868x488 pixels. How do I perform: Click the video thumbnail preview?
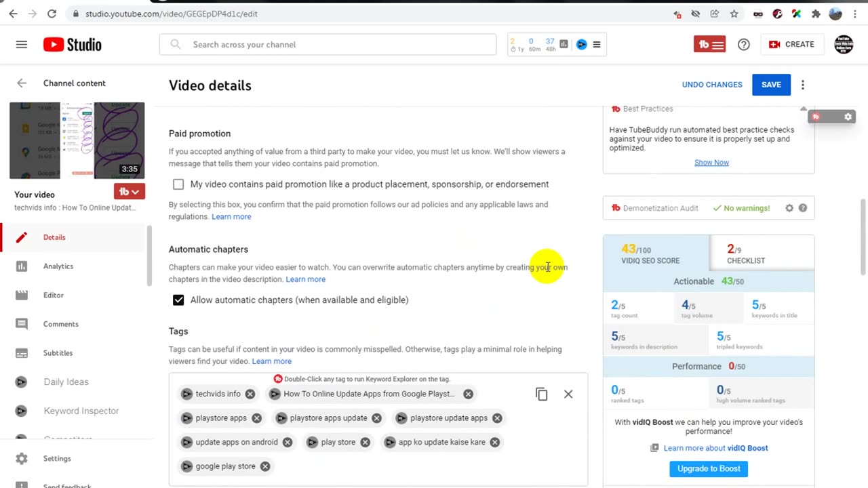[77, 140]
